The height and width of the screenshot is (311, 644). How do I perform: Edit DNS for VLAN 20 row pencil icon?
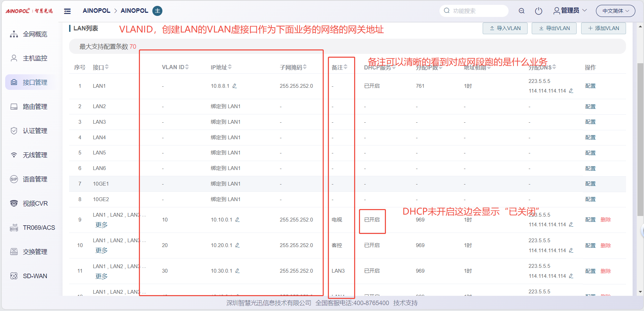point(571,251)
